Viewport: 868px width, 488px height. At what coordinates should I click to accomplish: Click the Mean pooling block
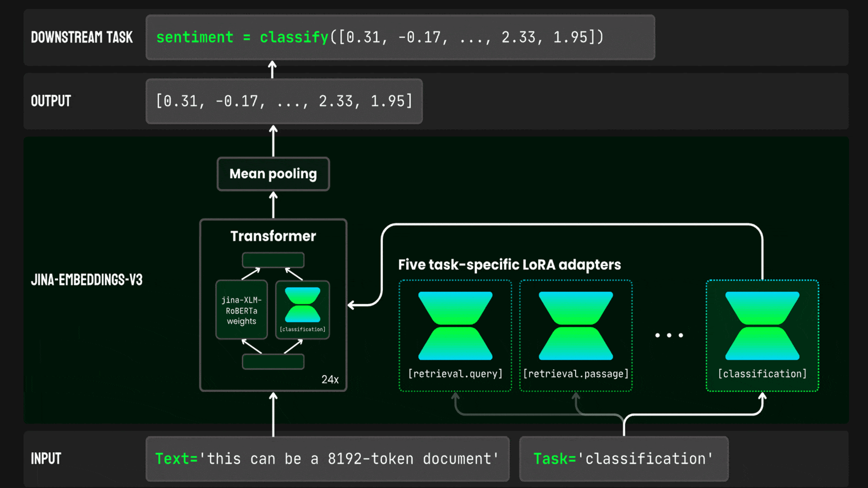click(x=273, y=174)
